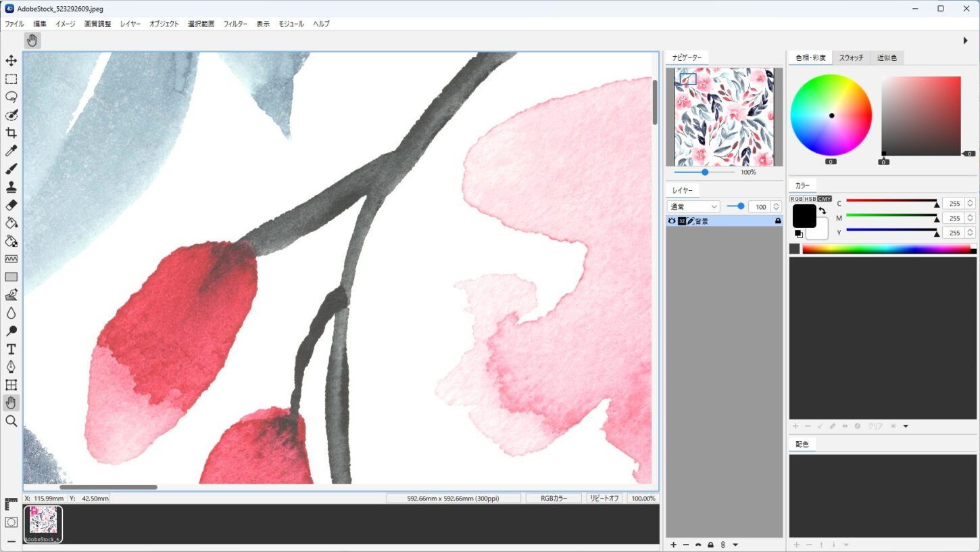This screenshot has height=552, width=980.
Task: Expand the layer panel options arrow
Action: point(735,545)
